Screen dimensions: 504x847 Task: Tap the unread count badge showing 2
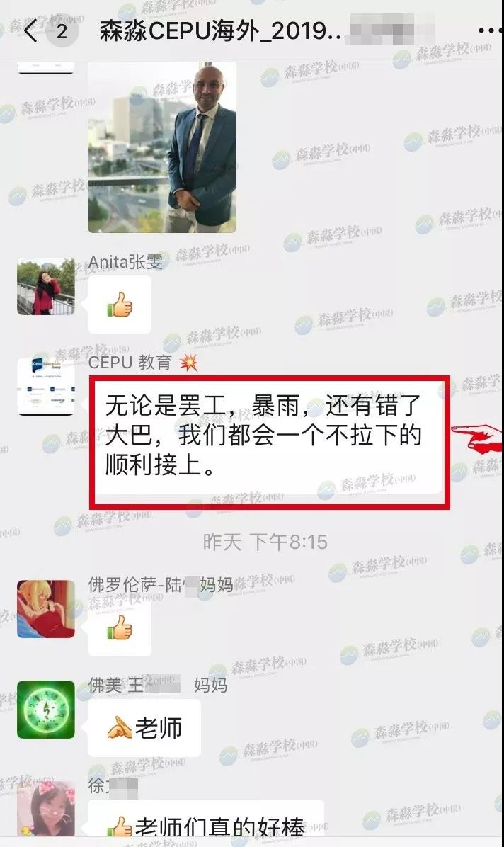coord(62,30)
